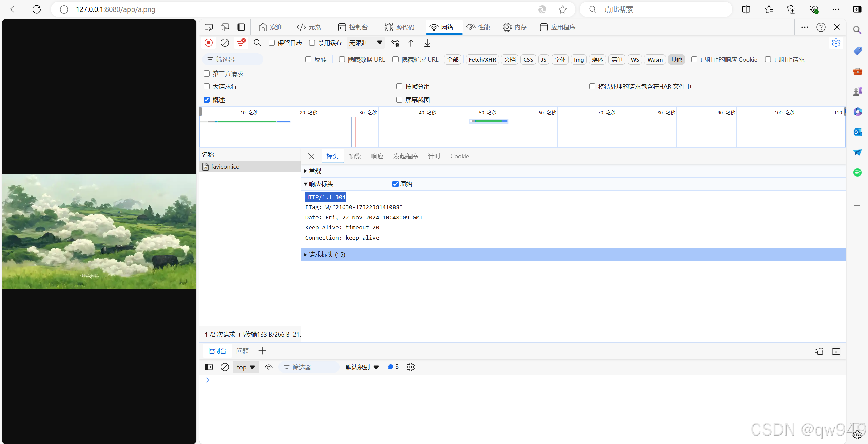Open console settings gear icon

point(411,367)
